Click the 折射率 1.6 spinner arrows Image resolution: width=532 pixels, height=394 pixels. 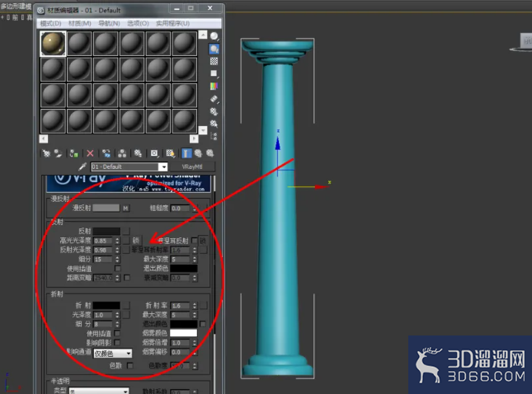pos(195,306)
